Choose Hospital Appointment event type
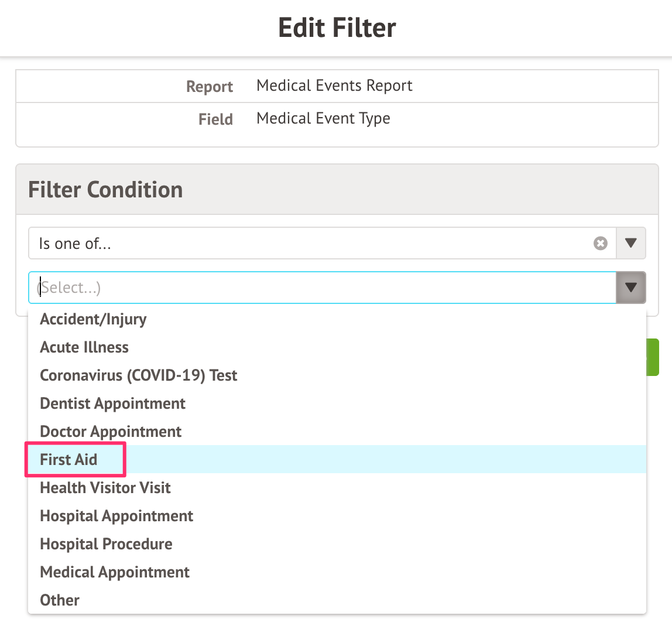The image size is (672, 636). [x=116, y=516]
